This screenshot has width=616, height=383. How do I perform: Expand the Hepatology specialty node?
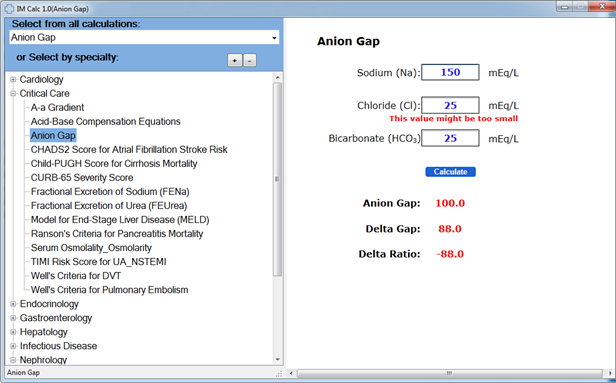(13, 332)
